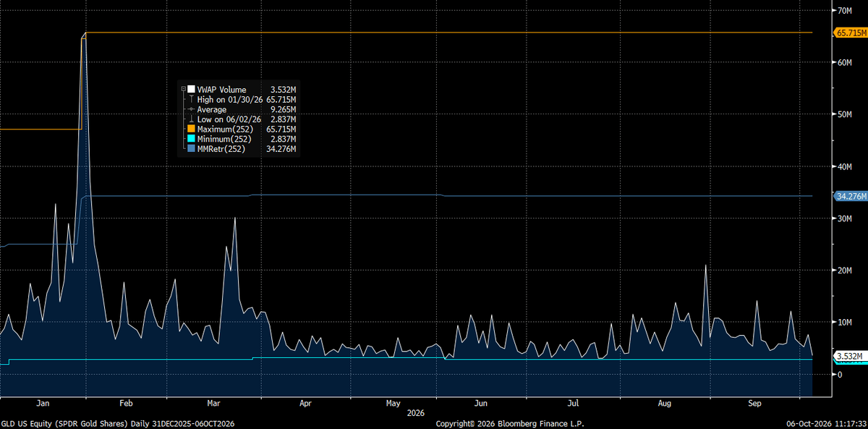Click the Sep label on the time axis
The height and width of the screenshot is (429, 868).
(x=755, y=403)
